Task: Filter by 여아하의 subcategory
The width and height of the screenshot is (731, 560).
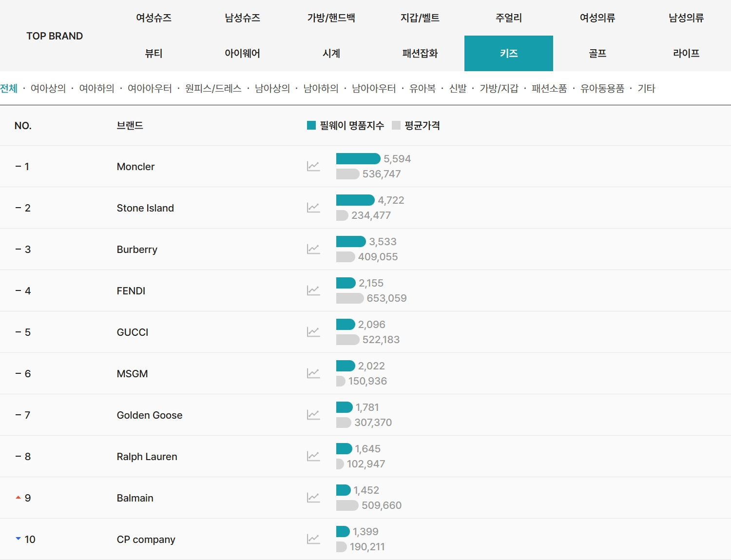Action: 96,88
